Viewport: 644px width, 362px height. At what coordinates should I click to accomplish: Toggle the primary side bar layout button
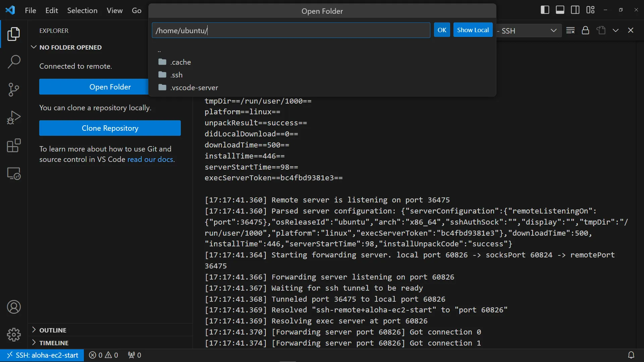click(545, 10)
